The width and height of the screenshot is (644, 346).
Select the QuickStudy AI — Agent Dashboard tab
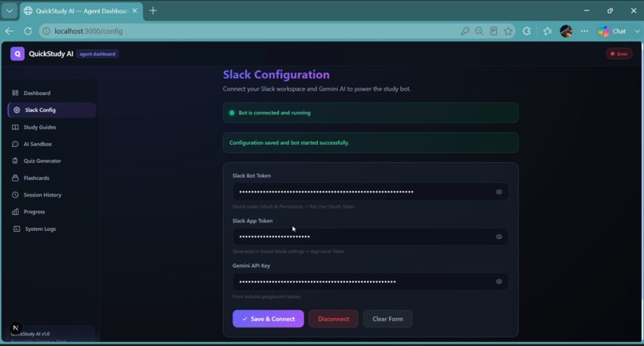[81, 11]
